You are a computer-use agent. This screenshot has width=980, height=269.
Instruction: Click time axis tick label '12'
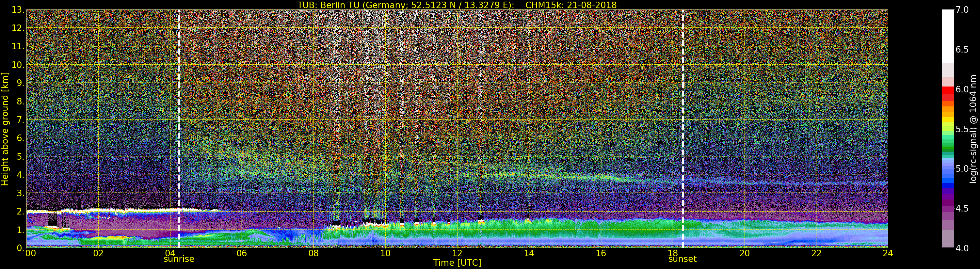(457, 253)
